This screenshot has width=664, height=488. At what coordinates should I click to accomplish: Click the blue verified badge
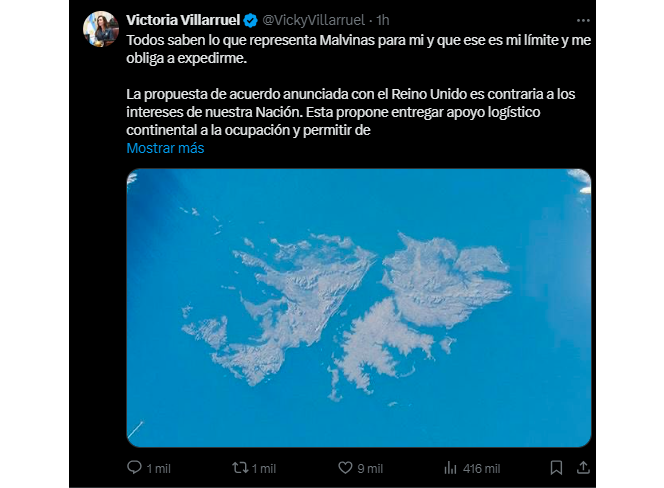click(251, 20)
